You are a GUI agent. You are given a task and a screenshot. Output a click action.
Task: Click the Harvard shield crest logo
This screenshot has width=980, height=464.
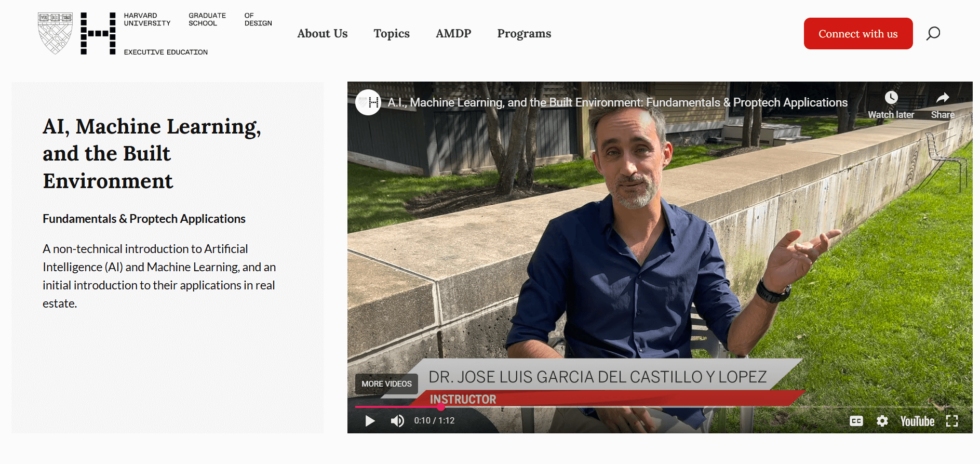coord(55,33)
